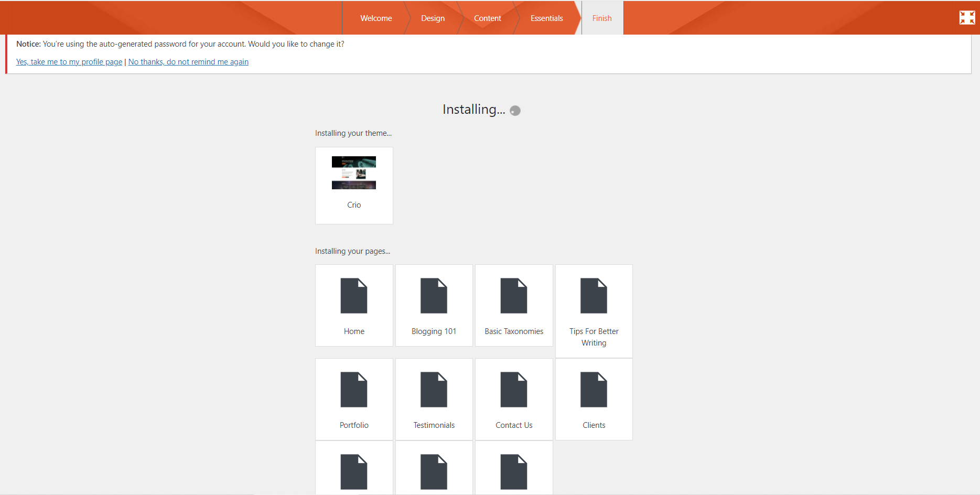Click the Portfolio page document icon
Image resolution: width=980 pixels, height=495 pixels.
click(354, 390)
